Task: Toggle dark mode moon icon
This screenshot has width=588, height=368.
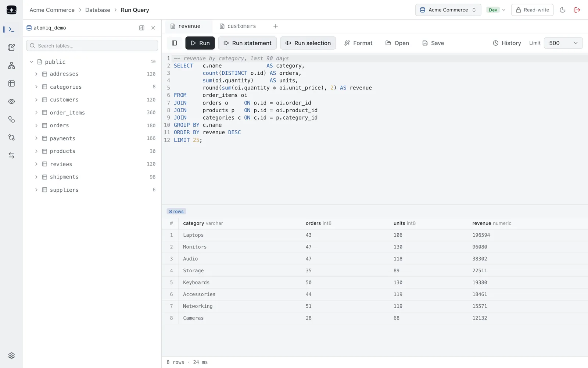Action: (563, 10)
